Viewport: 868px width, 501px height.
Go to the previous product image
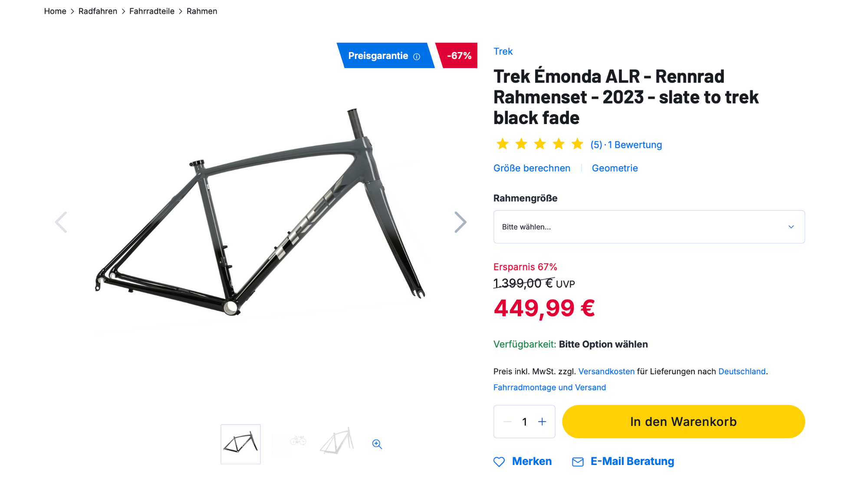pyautogui.click(x=61, y=223)
